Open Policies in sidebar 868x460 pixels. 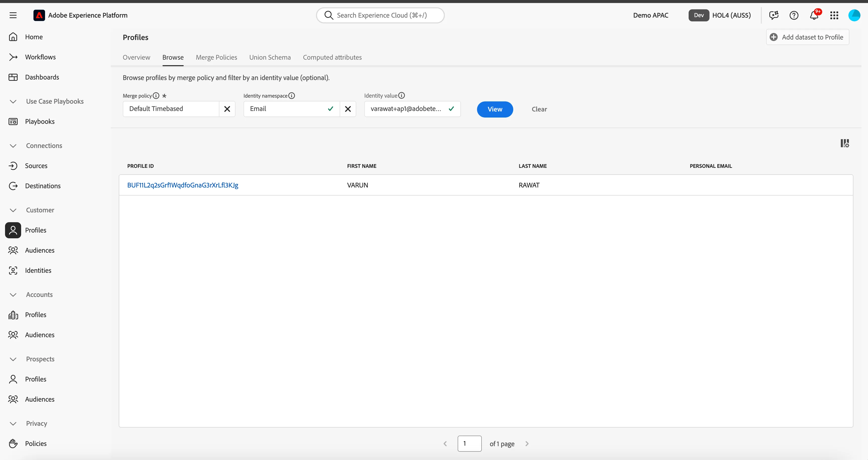[36, 443]
